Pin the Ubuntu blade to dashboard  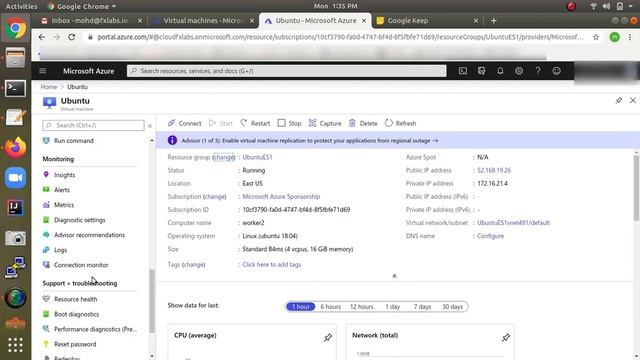point(619,100)
